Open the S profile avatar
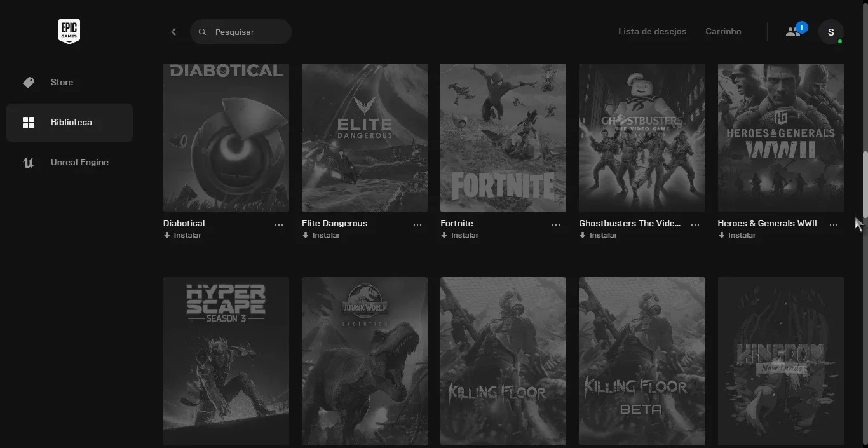 tap(831, 32)
